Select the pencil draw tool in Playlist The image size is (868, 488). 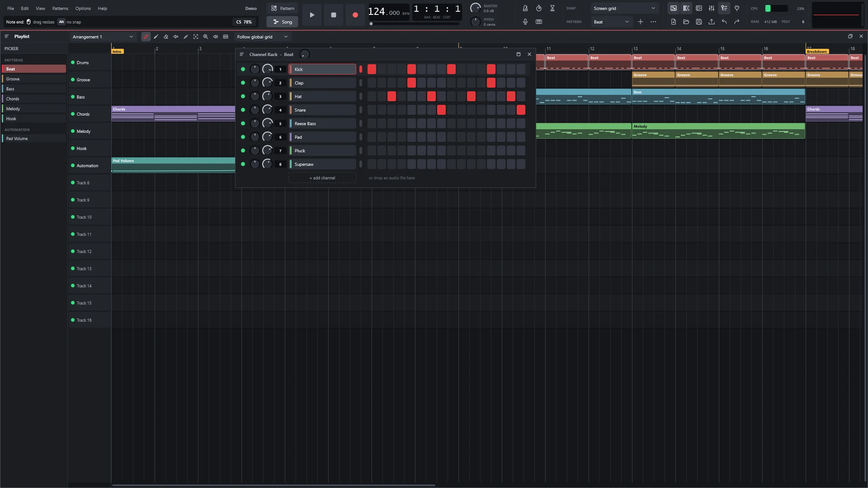pos(146,37)
